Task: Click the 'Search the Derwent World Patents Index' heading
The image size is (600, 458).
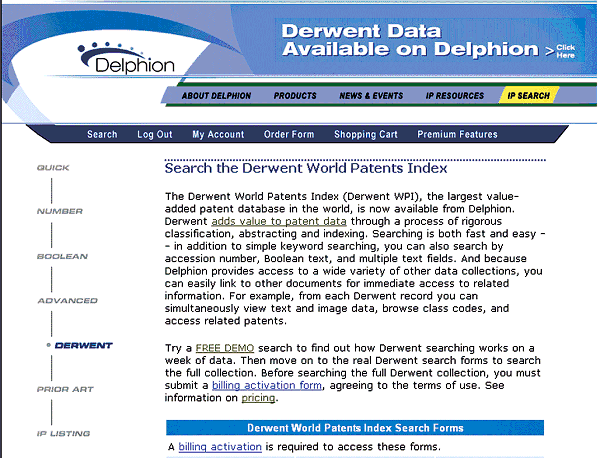Action: 306,168
